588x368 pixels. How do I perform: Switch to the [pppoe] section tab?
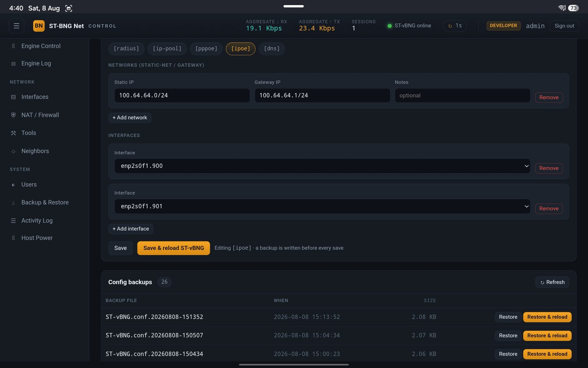point(206,49)
